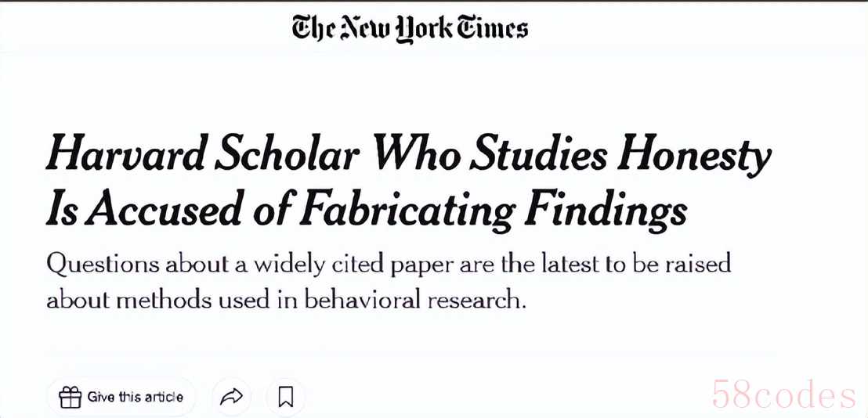
Task: Select the word "Scholar" in the headline
Action: point(284,155)
